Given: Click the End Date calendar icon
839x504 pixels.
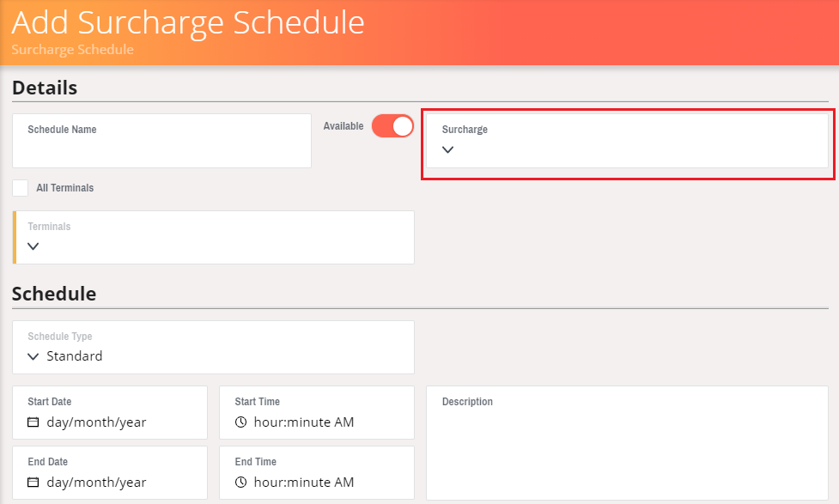Looking at the screenshot, I should point(33,482).
